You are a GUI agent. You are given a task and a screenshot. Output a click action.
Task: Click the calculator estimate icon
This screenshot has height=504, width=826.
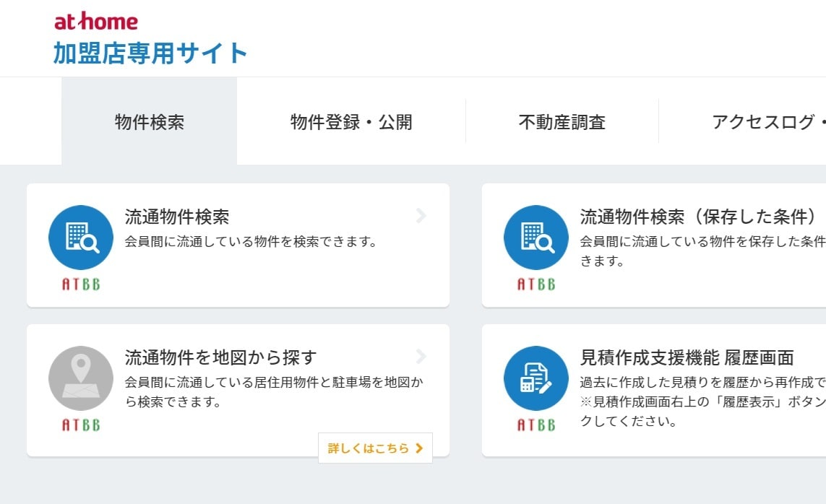point(535,378)
